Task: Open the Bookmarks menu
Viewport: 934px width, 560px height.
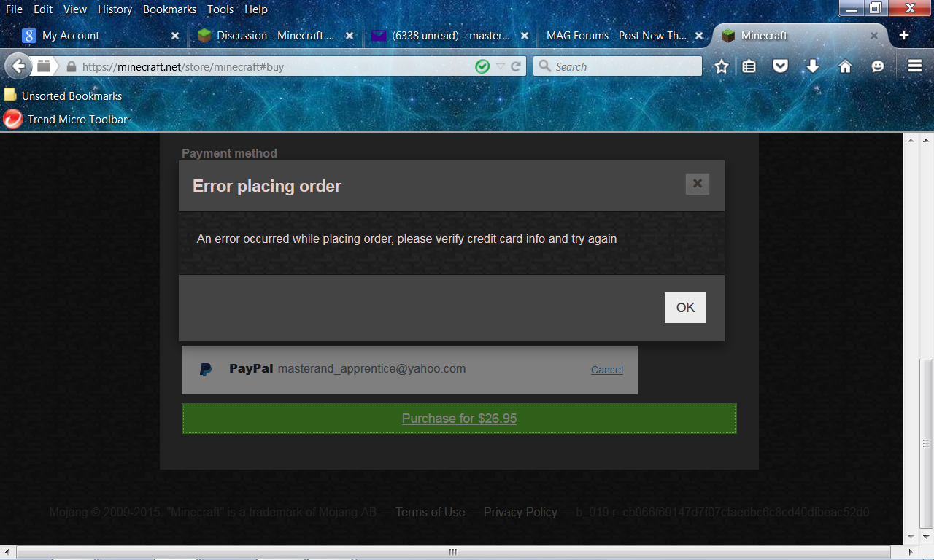Action: click(169, 9)
